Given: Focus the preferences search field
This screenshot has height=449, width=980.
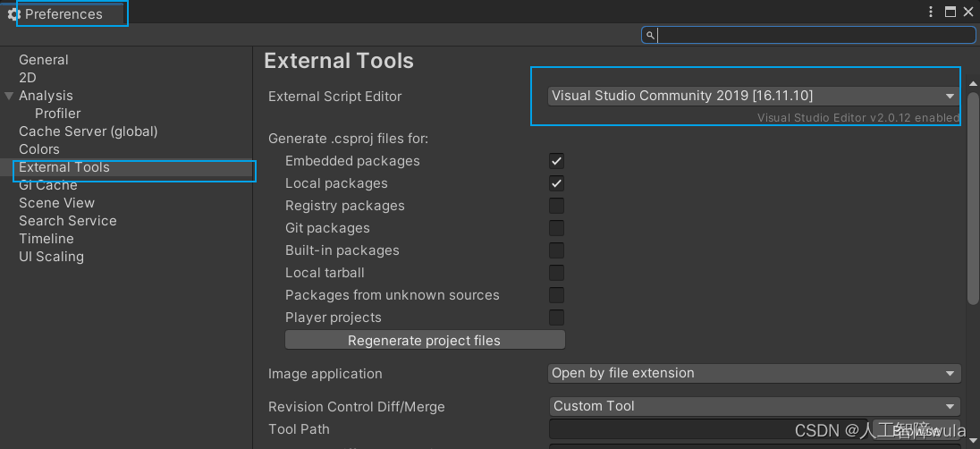Looking at the screenshot, I should pyautogui.click(x=808, y=35).
